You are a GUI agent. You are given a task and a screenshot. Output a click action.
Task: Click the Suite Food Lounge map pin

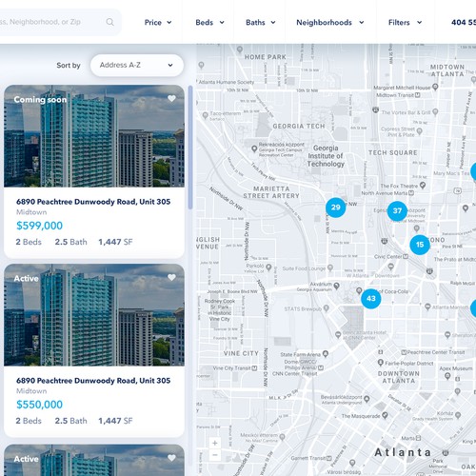click(330, 268)
